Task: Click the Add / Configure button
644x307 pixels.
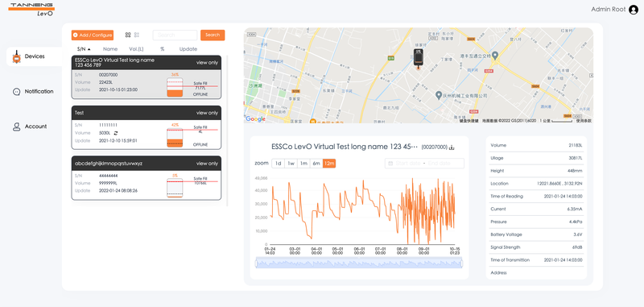Action: [x=93, y=35]
